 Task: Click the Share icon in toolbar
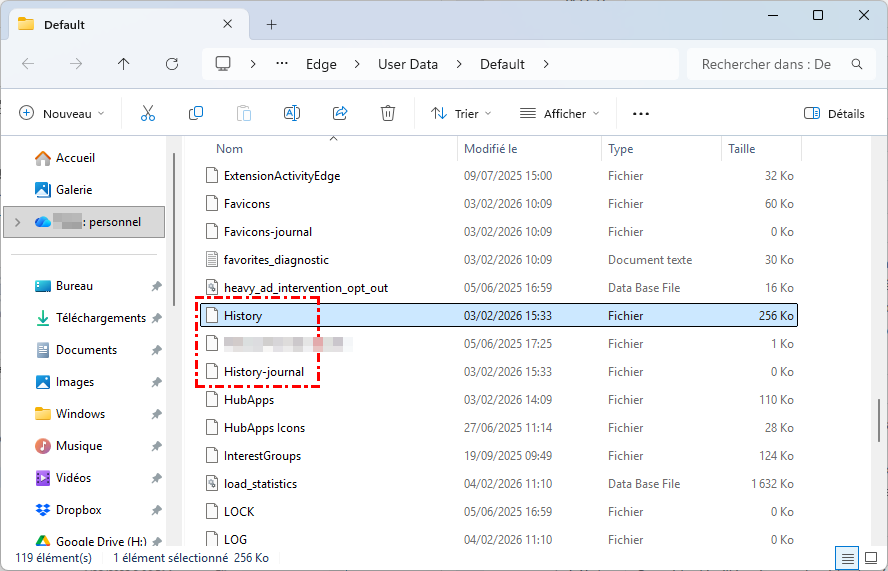pyautogui.click(x=340, y=113)
